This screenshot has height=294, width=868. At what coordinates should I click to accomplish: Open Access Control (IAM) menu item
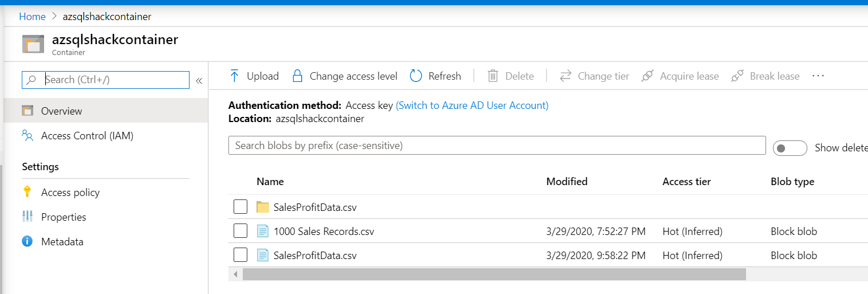coord(87,136)
